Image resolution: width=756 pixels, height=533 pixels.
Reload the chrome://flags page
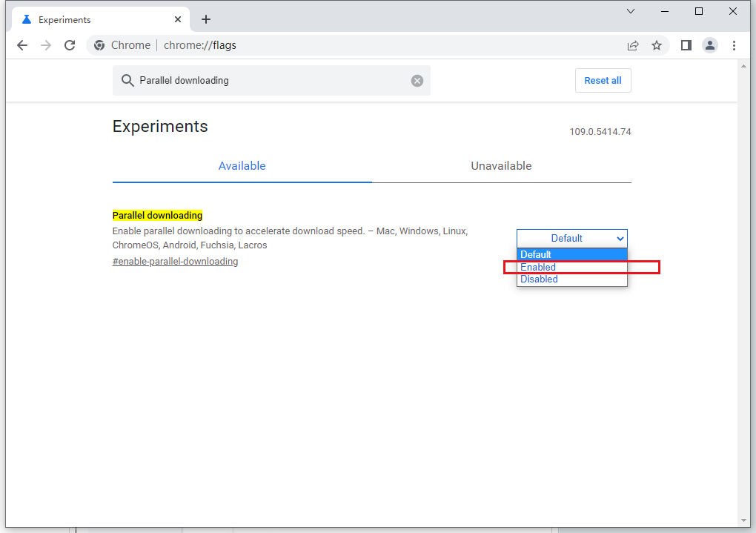70,45
